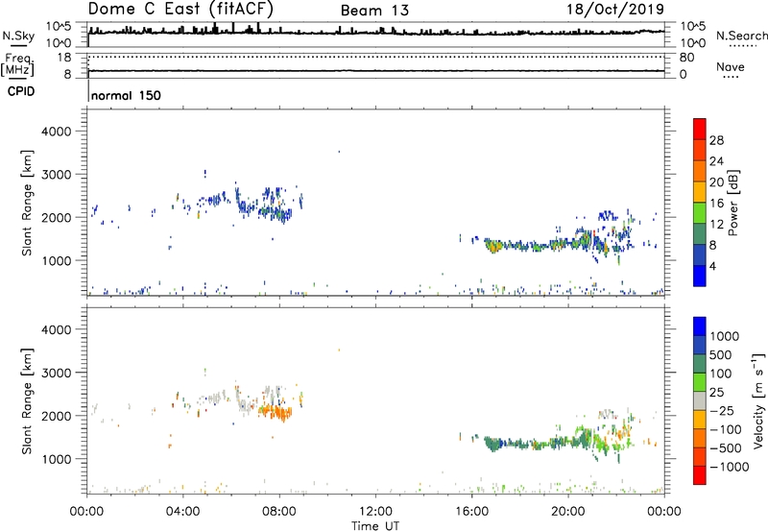Select the '04:00' time tick label
This screenshot has width=768, height=532.
182,512
